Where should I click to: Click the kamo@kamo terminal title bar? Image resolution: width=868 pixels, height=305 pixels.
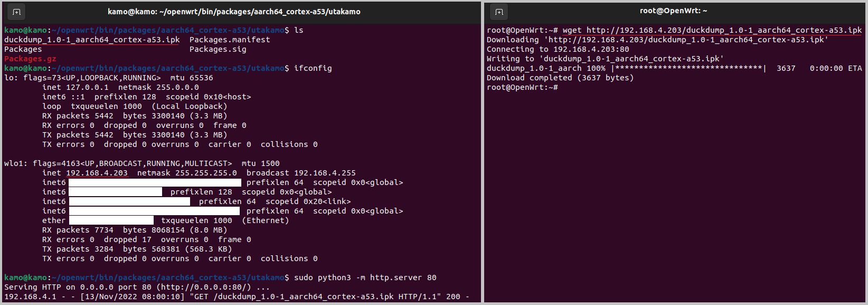[x=234, y=12]
